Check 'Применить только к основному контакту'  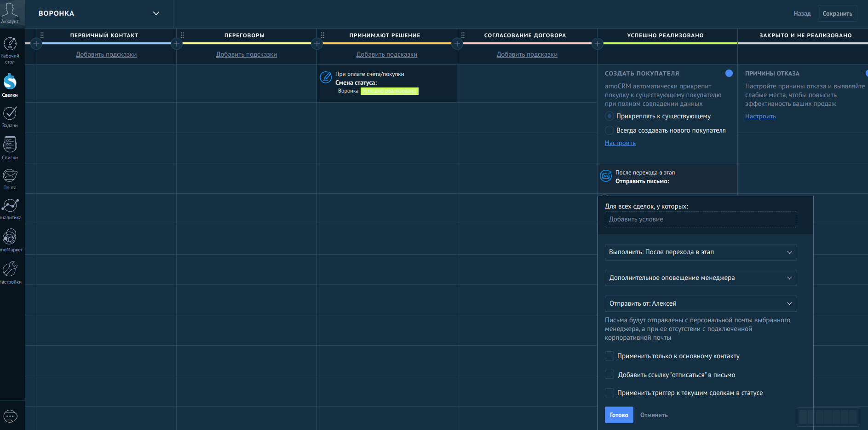[609, 356]
